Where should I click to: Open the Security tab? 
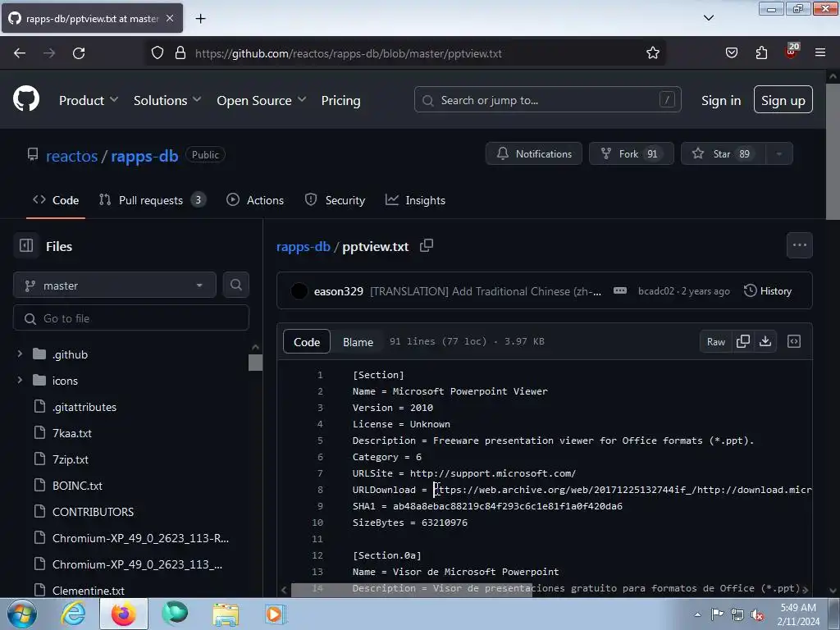335,200
